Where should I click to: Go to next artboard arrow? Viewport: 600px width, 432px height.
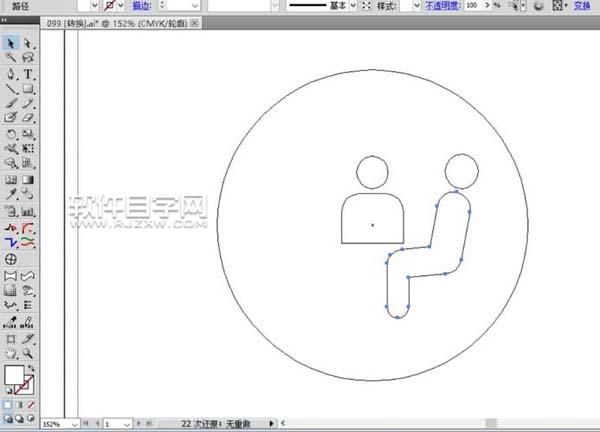pyautogui.click(x=139, y=424)
